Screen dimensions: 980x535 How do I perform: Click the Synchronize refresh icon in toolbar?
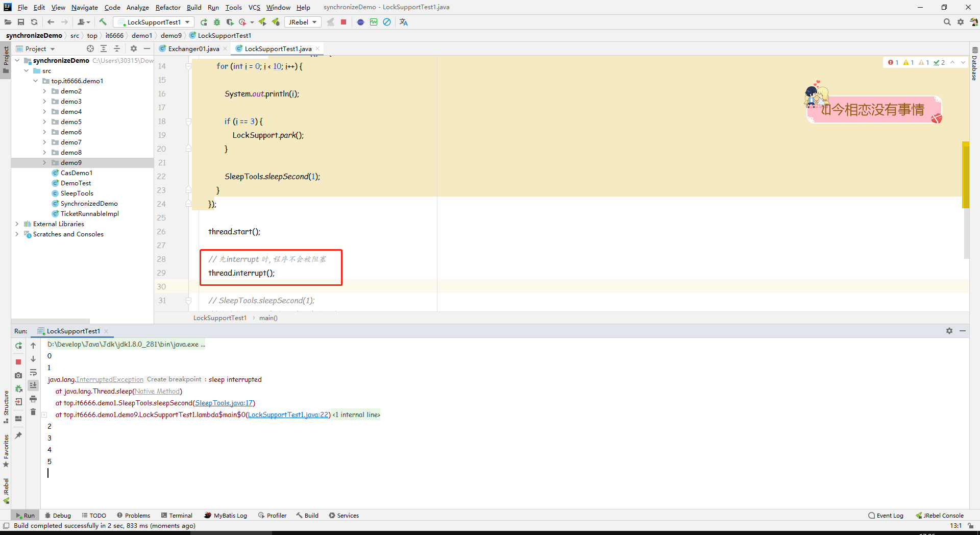click(34, 22)
